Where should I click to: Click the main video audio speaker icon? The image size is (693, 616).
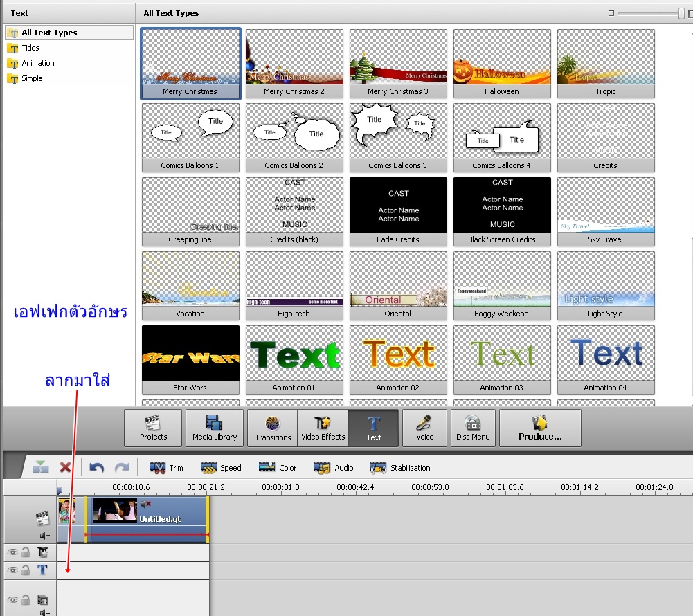[x=44, y=536]
